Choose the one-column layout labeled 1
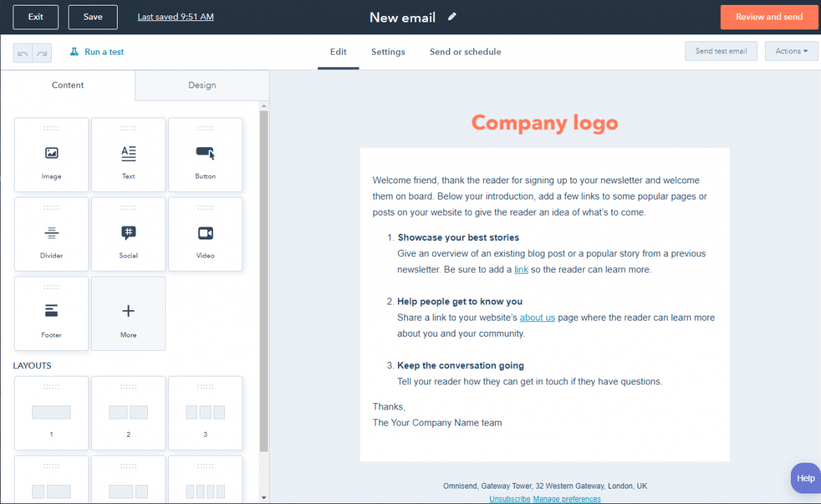 pos(51,413)
